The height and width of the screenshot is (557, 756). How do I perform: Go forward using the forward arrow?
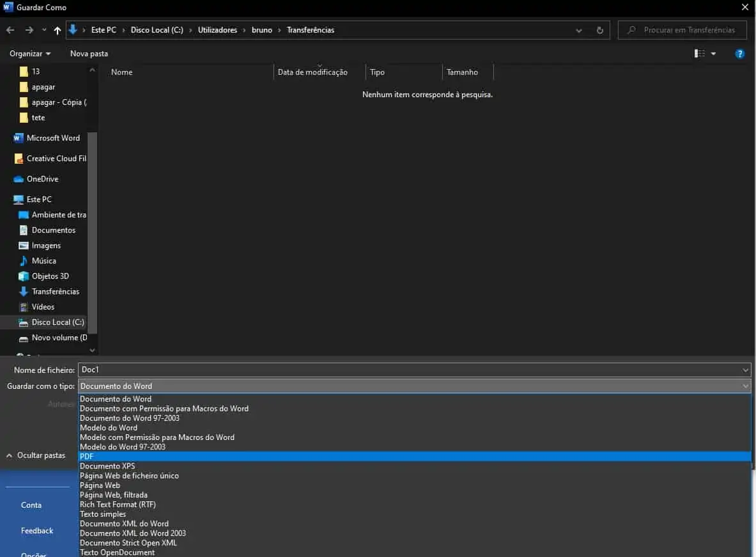(x=29, y=30)
